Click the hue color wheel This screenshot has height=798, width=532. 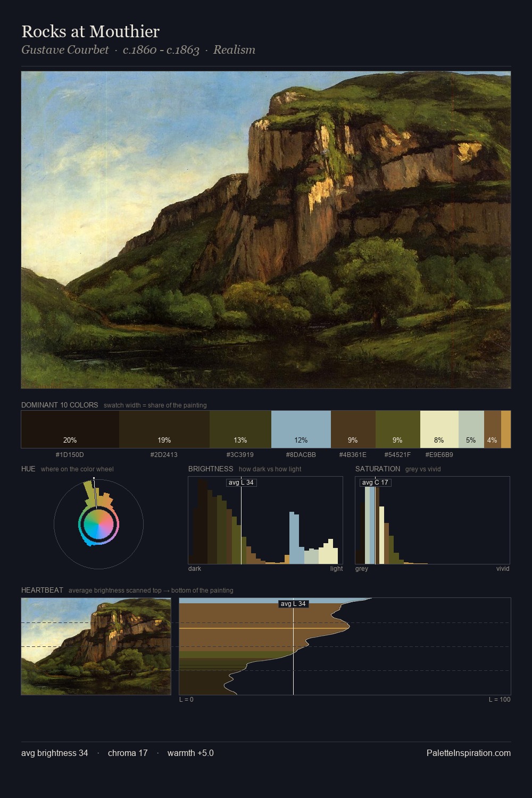[98, 524]
